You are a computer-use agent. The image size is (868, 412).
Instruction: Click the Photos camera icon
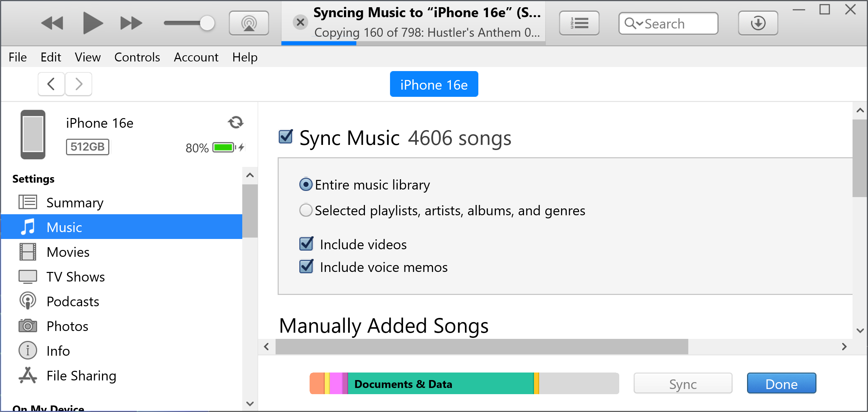pos(28,325)
